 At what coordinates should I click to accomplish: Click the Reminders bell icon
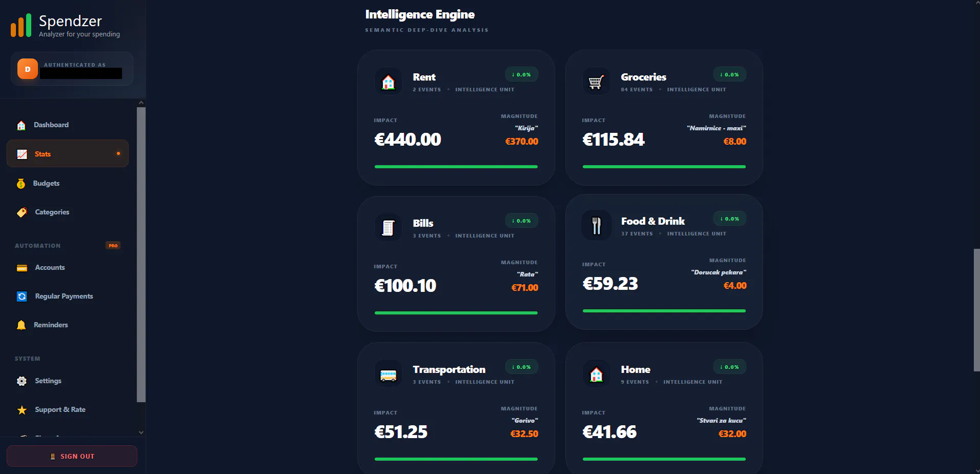coord(21,325)
